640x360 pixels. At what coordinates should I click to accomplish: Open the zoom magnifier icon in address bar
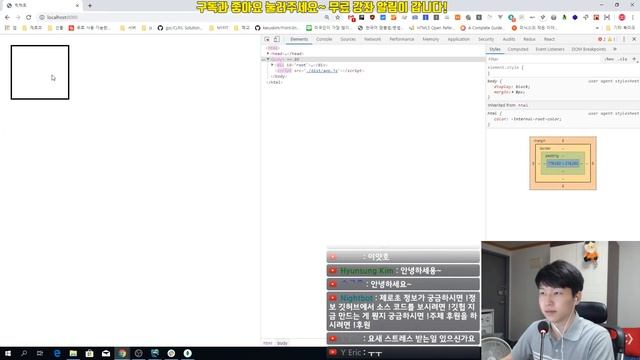point(327,17)
